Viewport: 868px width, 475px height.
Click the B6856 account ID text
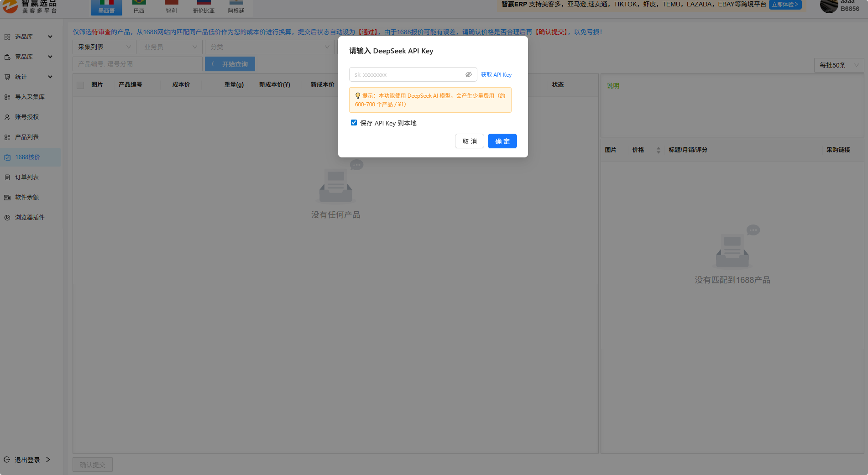[850, 9]
